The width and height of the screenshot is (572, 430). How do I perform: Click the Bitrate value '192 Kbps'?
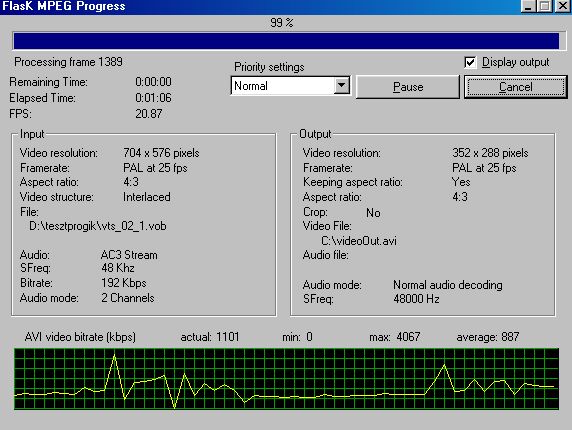pyautogui.click(x=124, y=283)
